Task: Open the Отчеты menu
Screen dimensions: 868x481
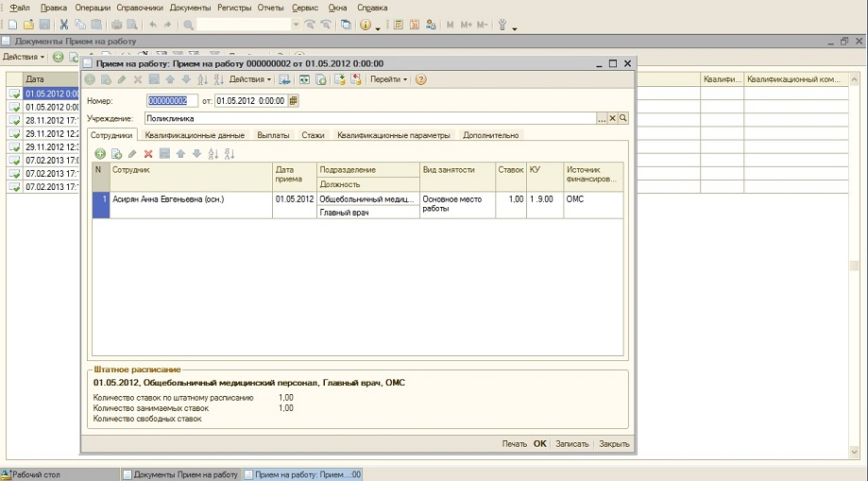Action: (x=270, y=7)
